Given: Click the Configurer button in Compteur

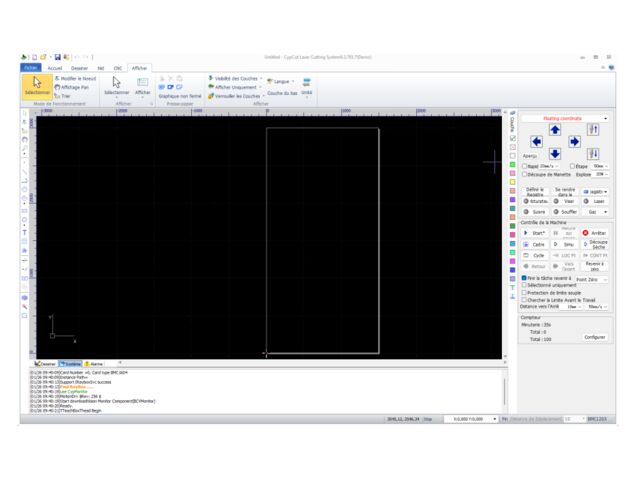Looking at the screenshot, I should 594,337.
